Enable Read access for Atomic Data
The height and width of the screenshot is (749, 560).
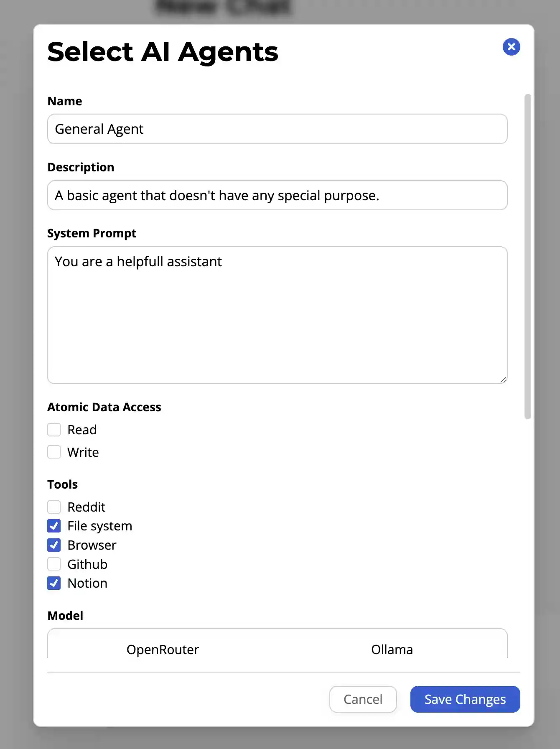coord(54,429)
